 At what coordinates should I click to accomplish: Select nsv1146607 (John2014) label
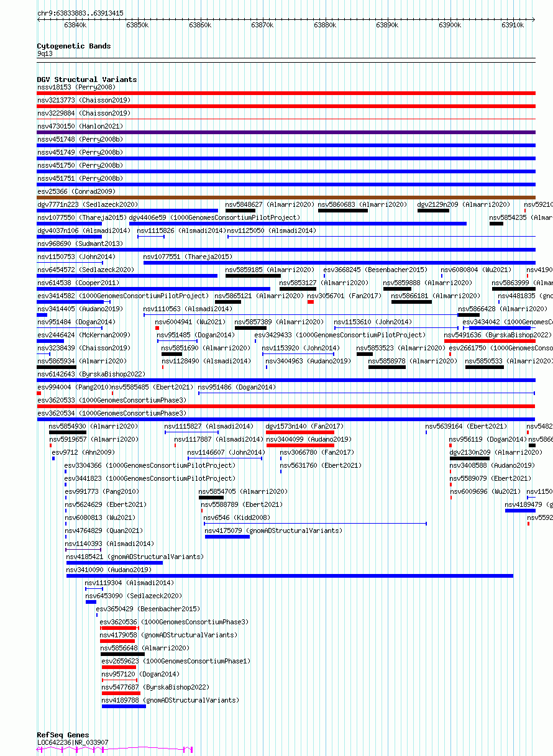coord(226,452)
